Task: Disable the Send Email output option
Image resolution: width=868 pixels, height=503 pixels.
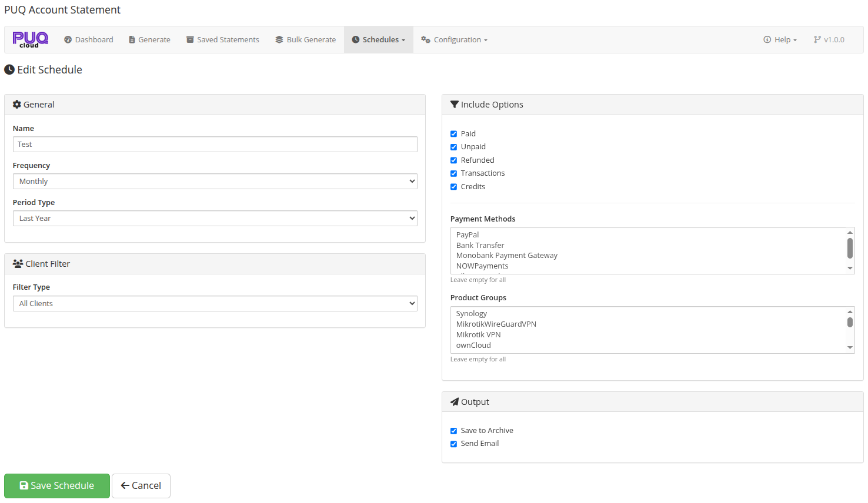Action: [x=453, y=444]
